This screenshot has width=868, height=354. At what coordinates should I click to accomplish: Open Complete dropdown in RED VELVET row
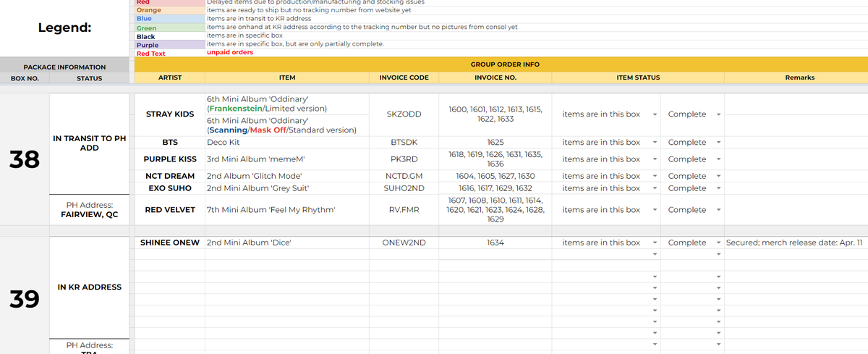[x=718, y=210]
